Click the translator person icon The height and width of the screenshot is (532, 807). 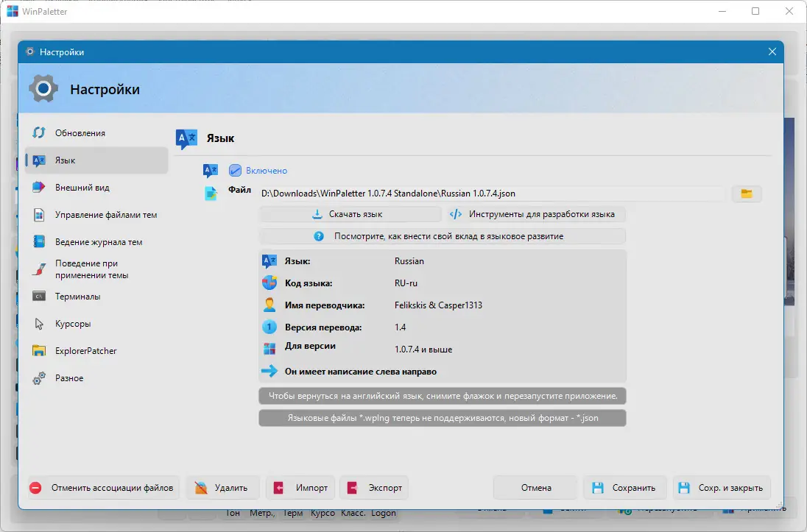point(269,305)
